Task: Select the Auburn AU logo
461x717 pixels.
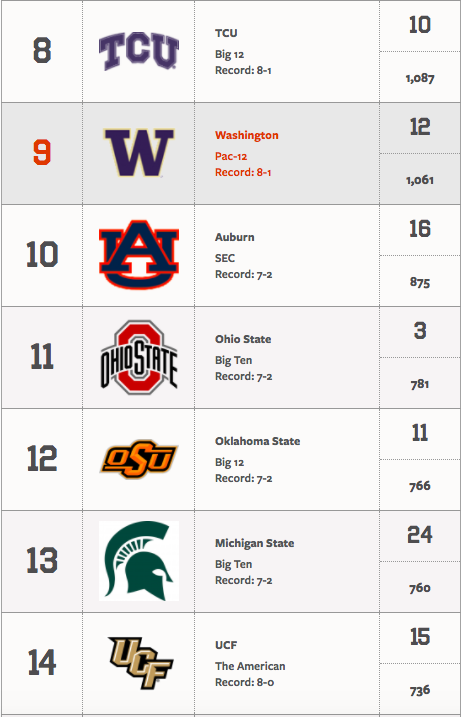Action: point(139,255)
